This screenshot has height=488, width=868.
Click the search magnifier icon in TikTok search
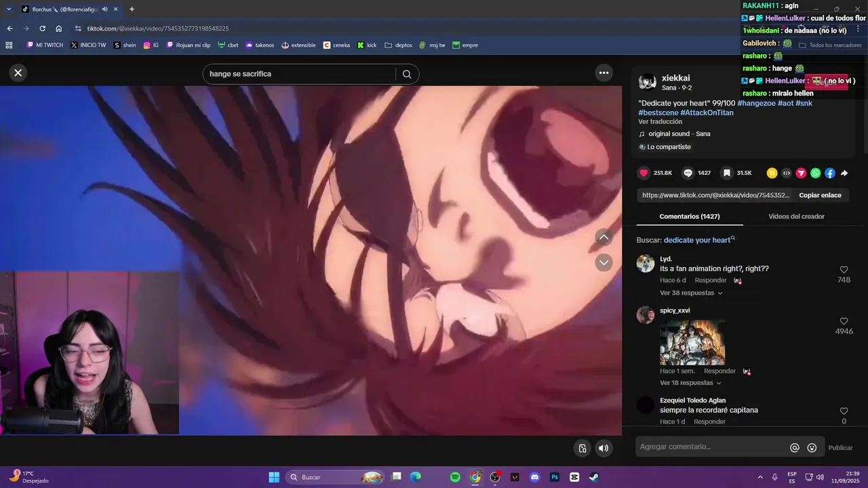[407, 74]
